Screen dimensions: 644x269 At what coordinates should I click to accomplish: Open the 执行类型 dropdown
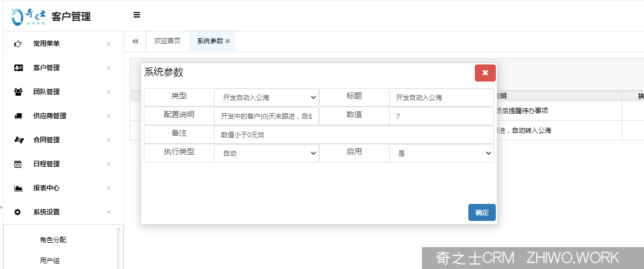click(x=266, y=154)
